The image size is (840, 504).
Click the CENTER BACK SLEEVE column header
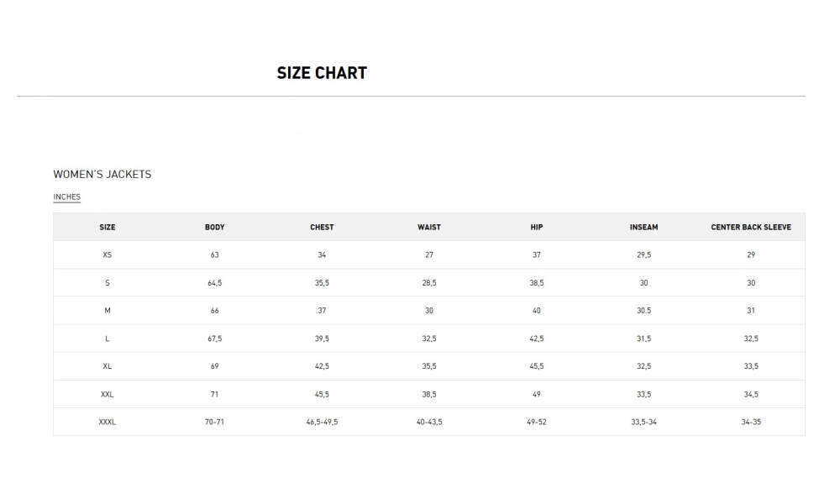click(x=751, y=227)
